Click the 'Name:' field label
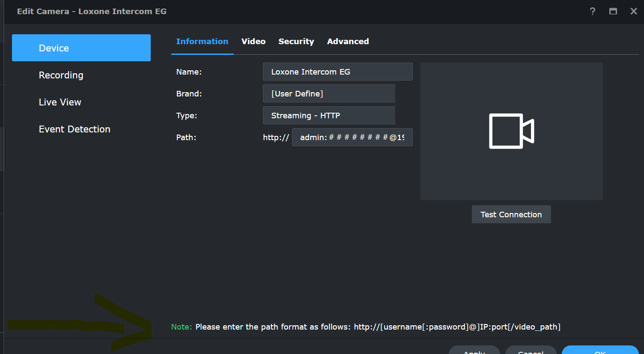 click(x=189, y=72)
